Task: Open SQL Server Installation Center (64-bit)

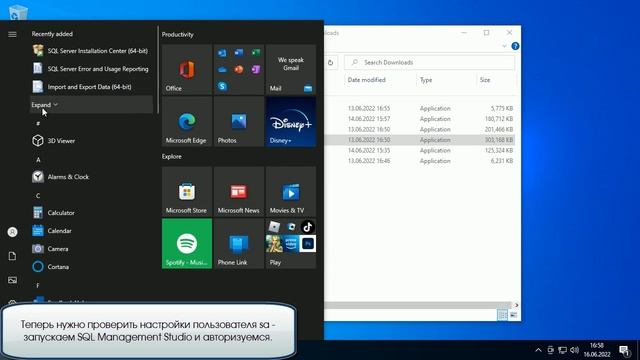Action: pos(92,51)
